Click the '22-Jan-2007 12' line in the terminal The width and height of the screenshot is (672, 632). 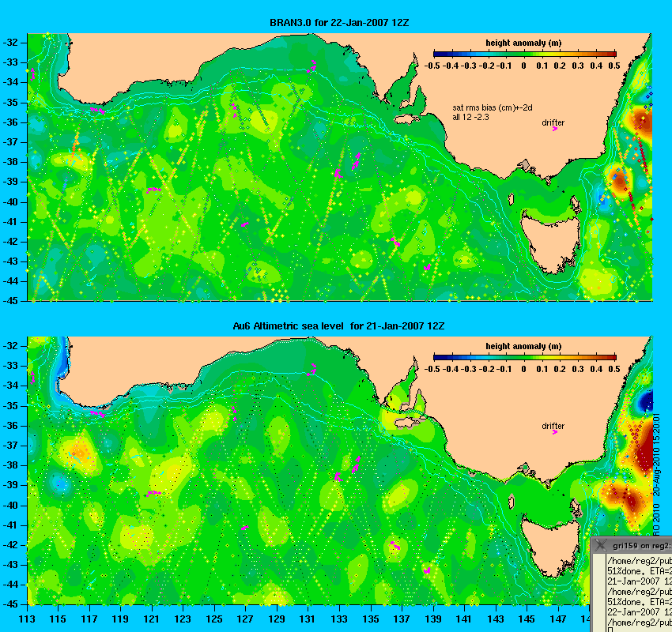click(639, 612)
